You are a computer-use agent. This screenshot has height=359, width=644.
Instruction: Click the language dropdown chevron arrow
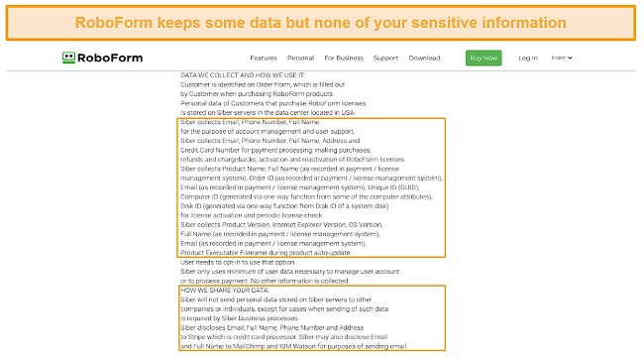pyautogui.click(x=570, y=58)
